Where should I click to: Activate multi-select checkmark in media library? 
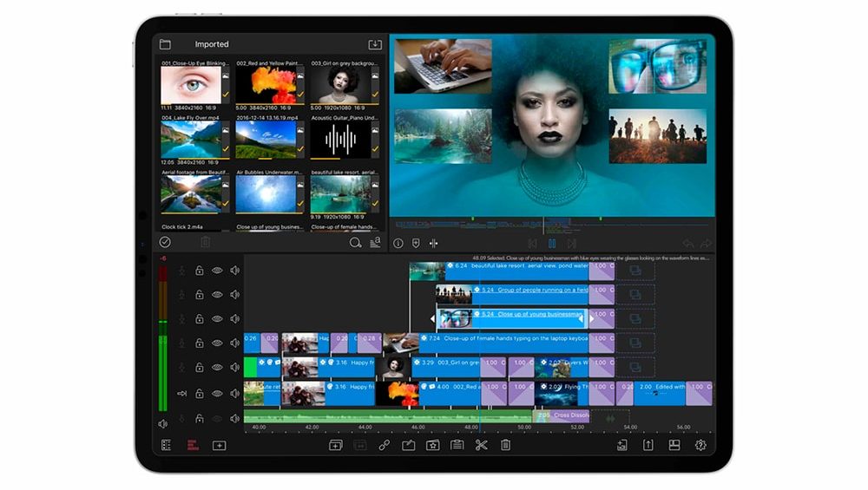(165, 242)
